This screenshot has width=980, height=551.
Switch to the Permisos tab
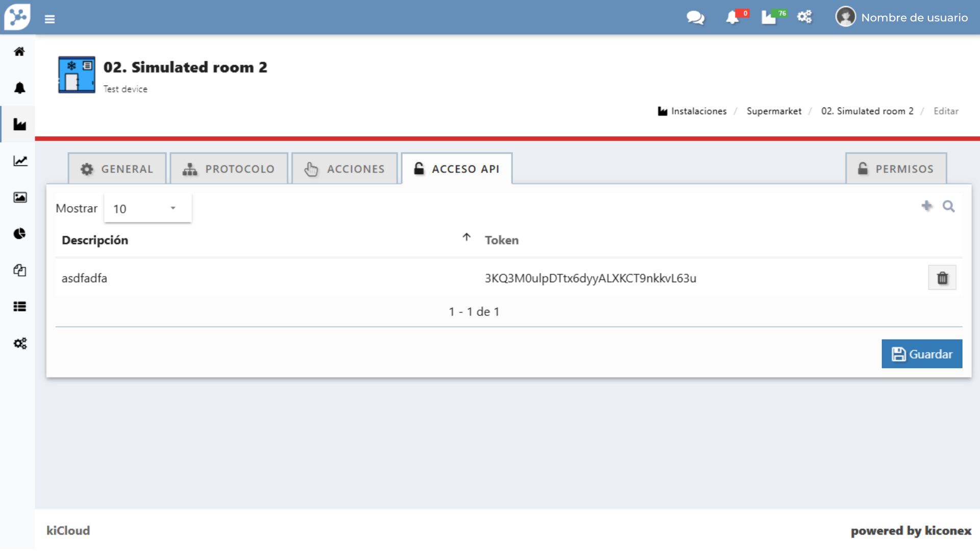(x=896, y=169)
